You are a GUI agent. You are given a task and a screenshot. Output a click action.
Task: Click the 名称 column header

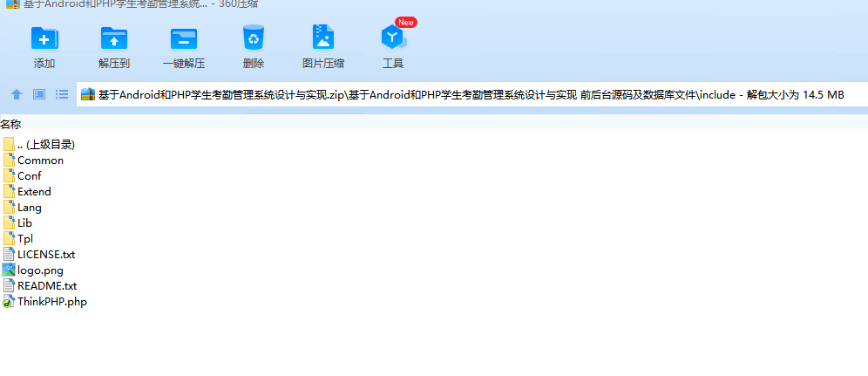tap(10, 125)
